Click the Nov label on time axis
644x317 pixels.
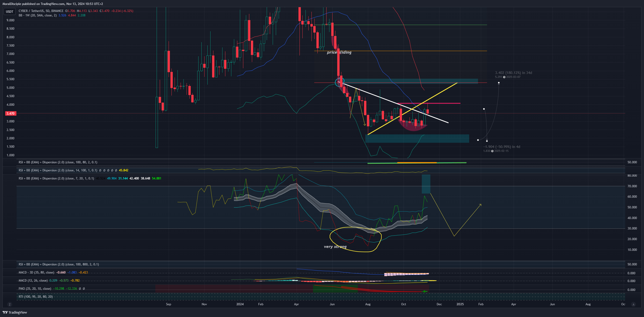point(204,304)
